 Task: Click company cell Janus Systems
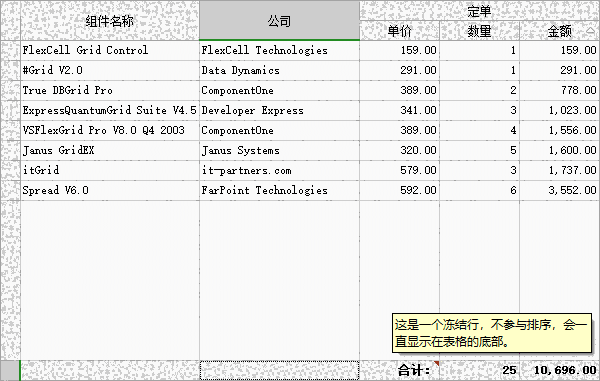coord(279,150)
